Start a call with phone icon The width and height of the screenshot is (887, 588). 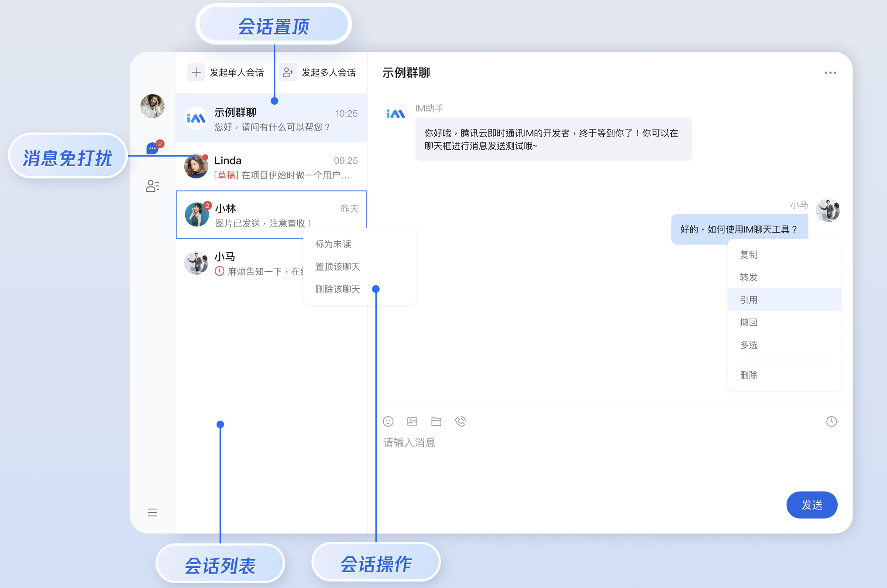pyautogui.click(x=460, y=421)
